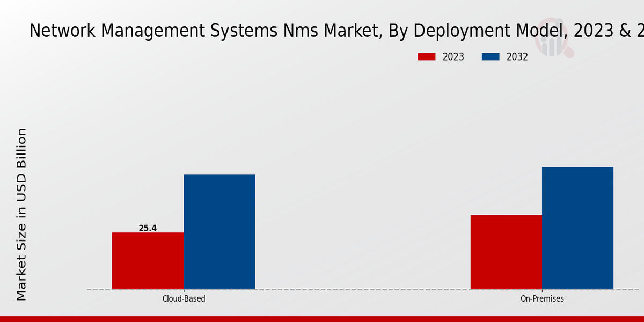Click the dashed baseline between the bar groups

363,289
